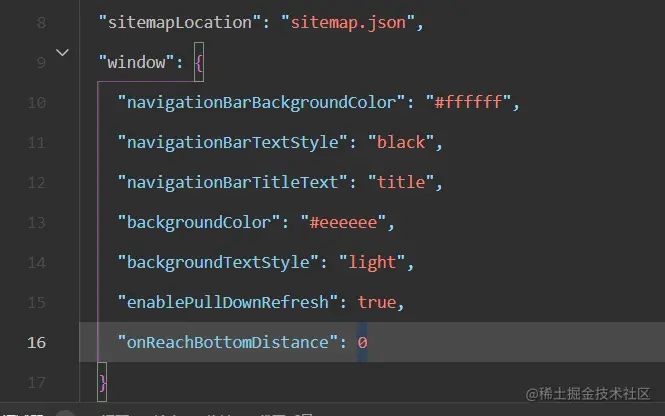Click the "#ffffff" color value
Image resolution: width=665 pixels, height=416 pixels.
tap(468, 103)
